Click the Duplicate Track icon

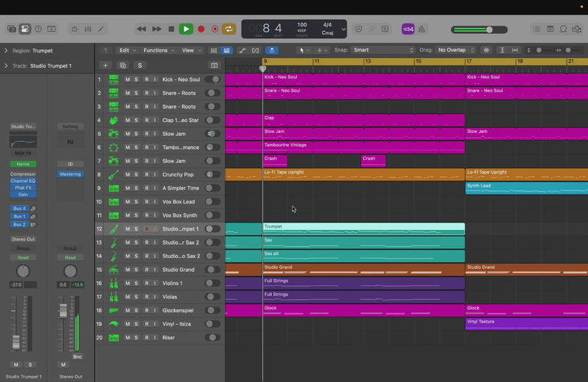pos(122,65)
